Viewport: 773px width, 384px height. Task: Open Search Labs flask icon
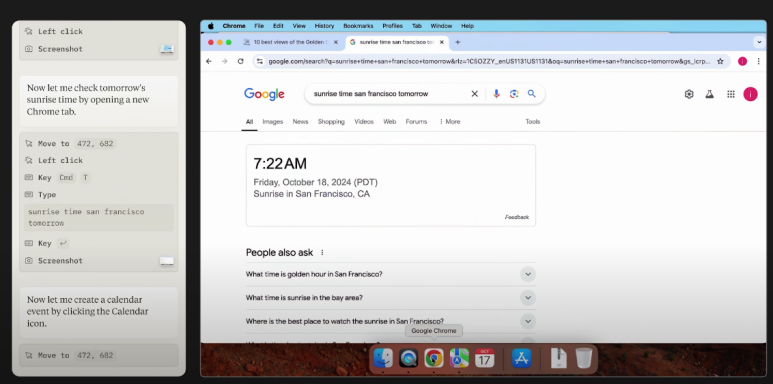(x=710, y=94)
